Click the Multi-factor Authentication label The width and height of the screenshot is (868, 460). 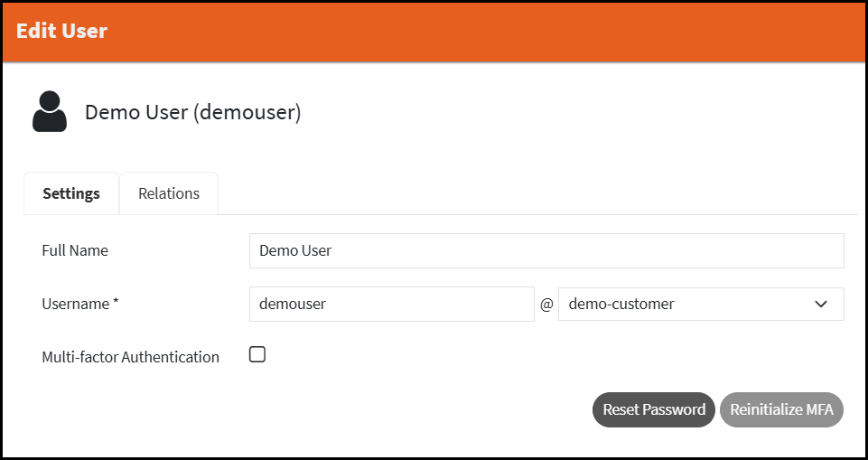pyautogui.click(x=130, y=357)
